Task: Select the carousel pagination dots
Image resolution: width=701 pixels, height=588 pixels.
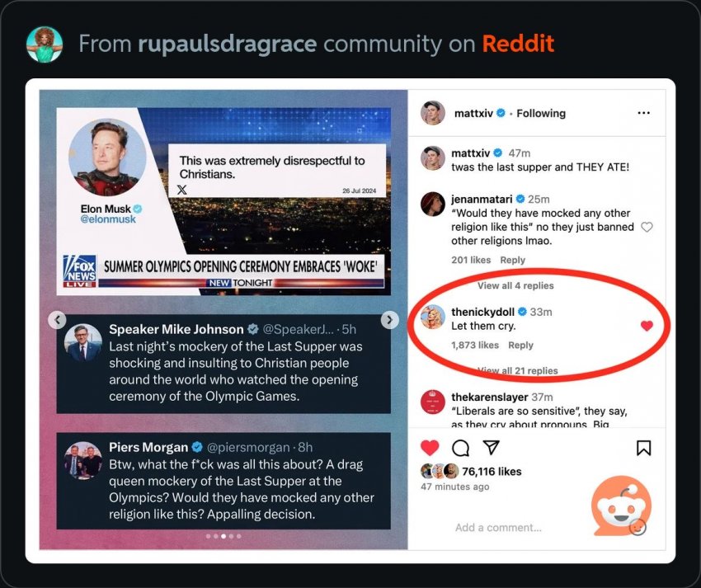Action: (x=223, y=536)
